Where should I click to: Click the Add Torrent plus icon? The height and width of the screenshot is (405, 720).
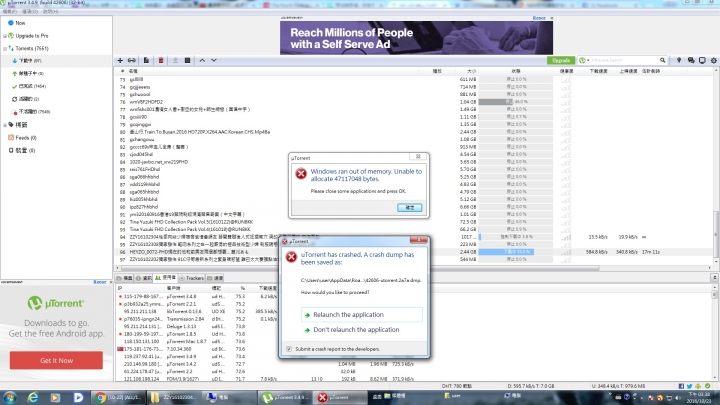(x=120, y=61)
